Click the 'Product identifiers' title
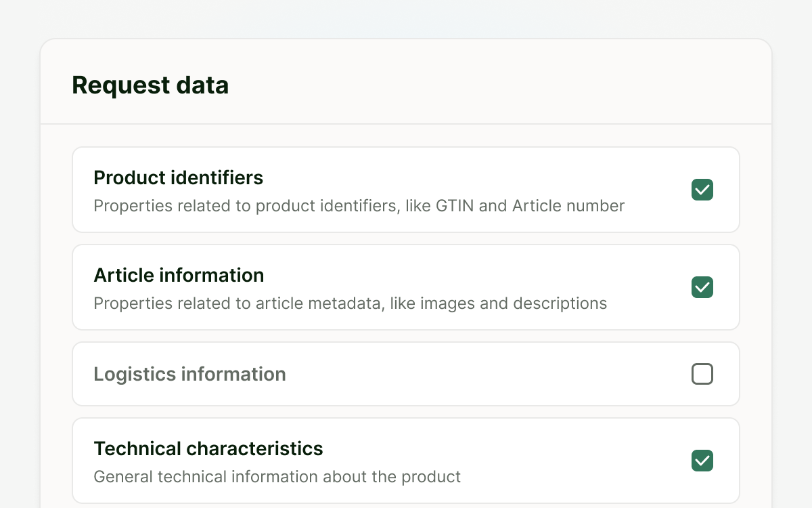812x508 pixels. click(x=179, y=177)
